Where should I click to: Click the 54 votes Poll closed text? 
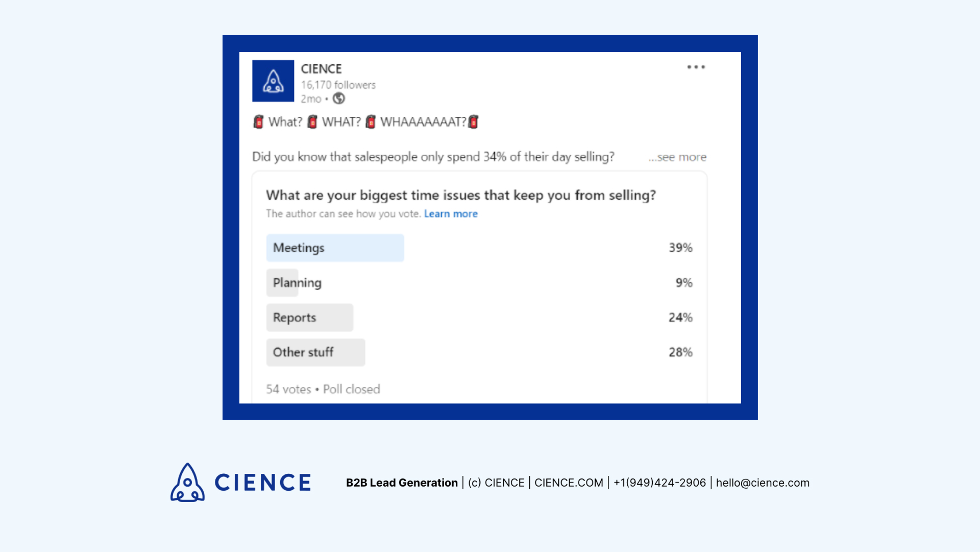click(x=322, y=389)
